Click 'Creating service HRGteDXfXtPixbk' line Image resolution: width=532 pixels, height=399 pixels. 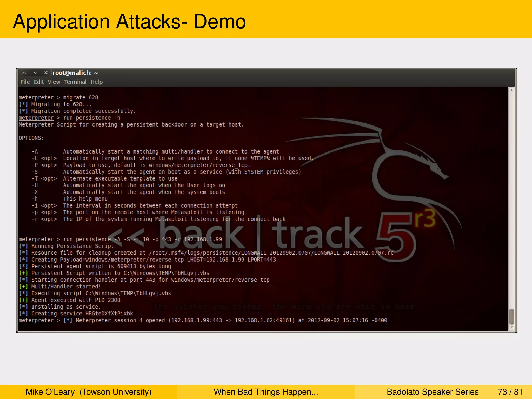pos(76,314)
